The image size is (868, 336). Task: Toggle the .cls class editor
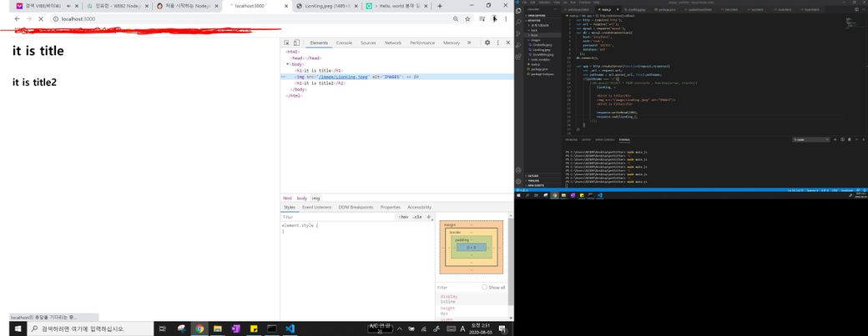pyautogui.click(x=417, y=217)
